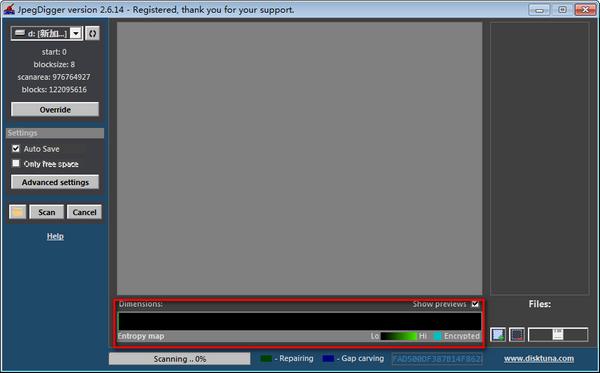
Task: Uncheck the Show previews checkbox
Action: [x=475, y=304]
